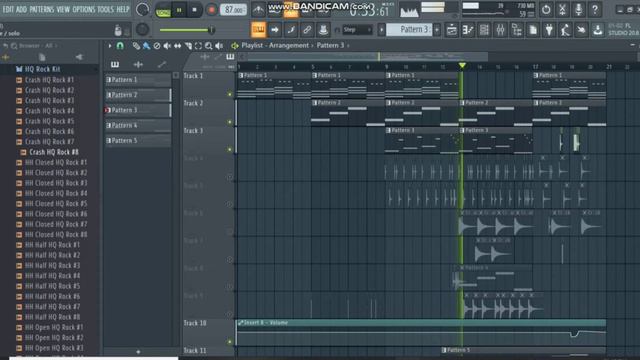Open the channel rack view icon

pyautogui.click(x=484, y=29)
